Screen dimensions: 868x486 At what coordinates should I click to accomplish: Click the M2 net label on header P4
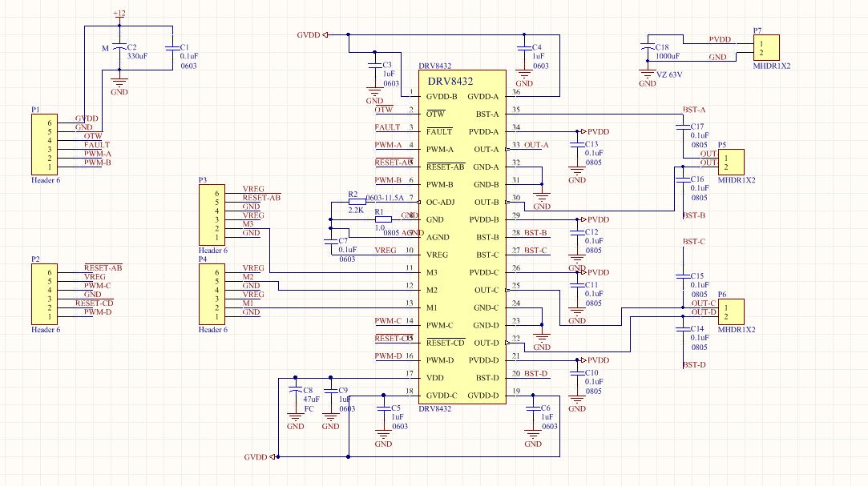click(248, 276)
